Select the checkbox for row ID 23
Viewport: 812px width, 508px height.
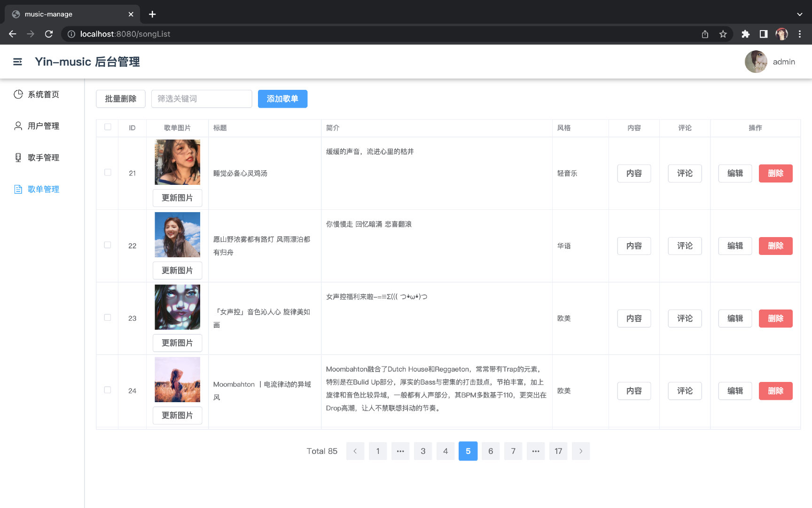click(108, 317)
